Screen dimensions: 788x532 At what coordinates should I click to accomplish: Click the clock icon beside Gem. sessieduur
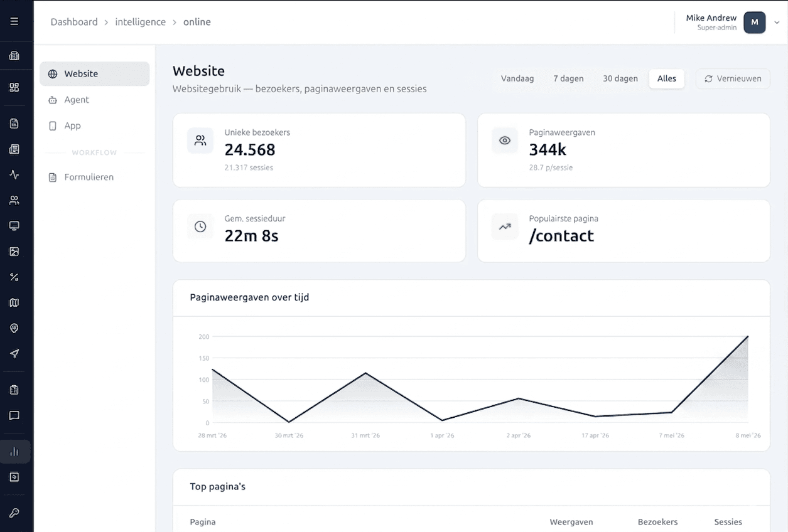point(200,226)
